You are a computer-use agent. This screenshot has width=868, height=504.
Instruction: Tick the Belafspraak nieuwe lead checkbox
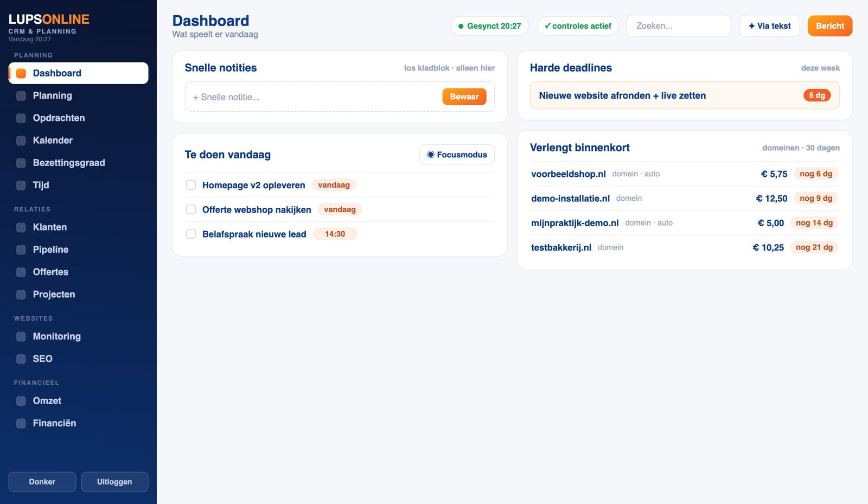[x=191, y=234]
